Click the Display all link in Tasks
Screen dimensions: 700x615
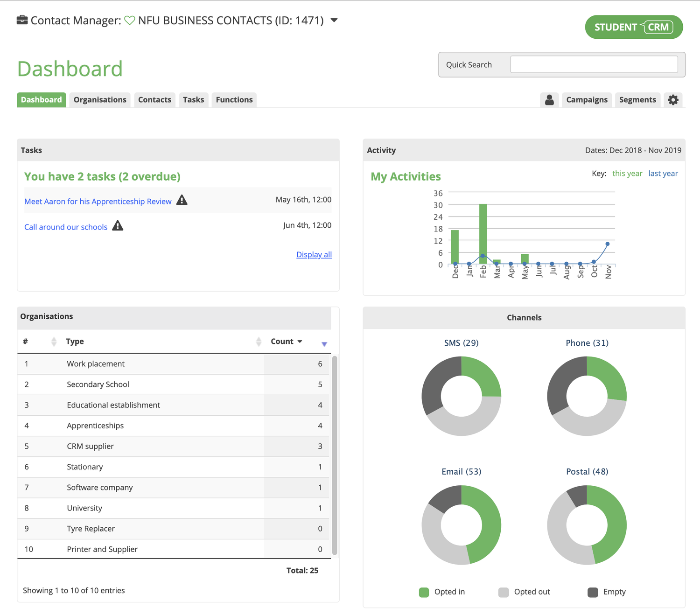pyautogui.click(x=314, y=254)
